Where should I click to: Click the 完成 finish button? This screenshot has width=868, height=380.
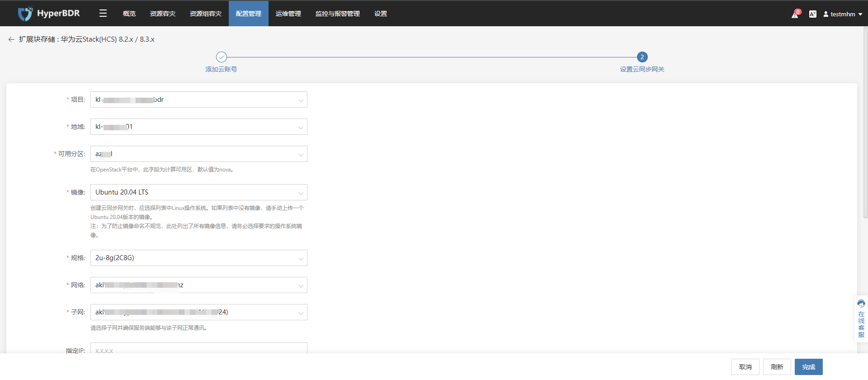tap(809, 367)
